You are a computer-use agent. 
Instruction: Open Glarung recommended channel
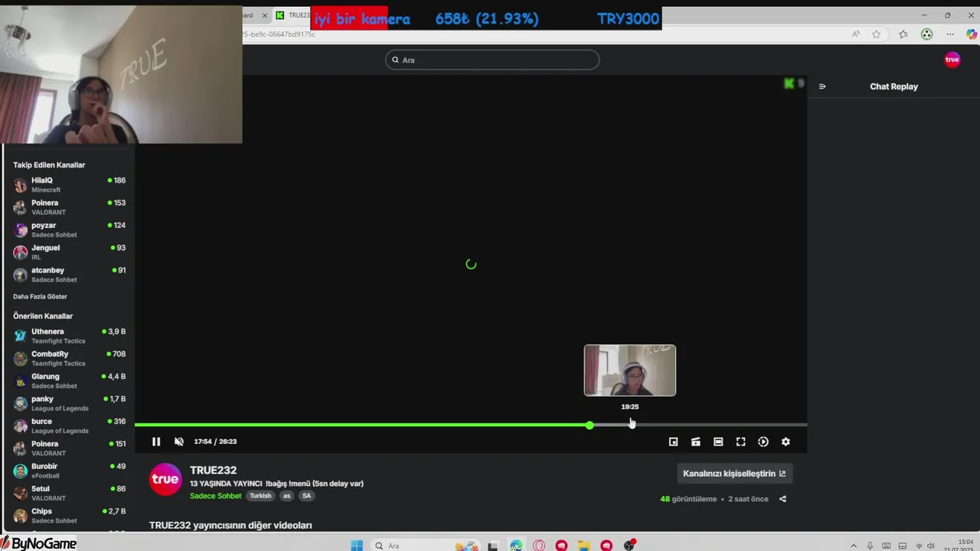pos(69,381)
